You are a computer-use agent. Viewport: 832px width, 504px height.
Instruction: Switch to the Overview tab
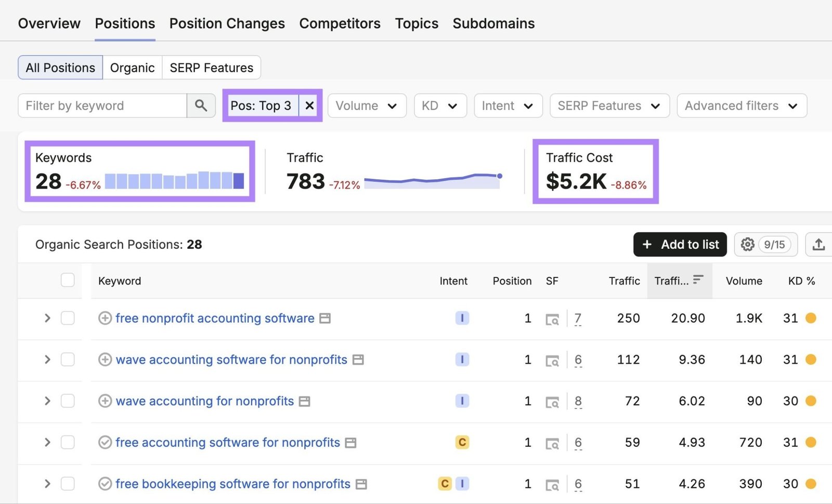tap(49, 23)
